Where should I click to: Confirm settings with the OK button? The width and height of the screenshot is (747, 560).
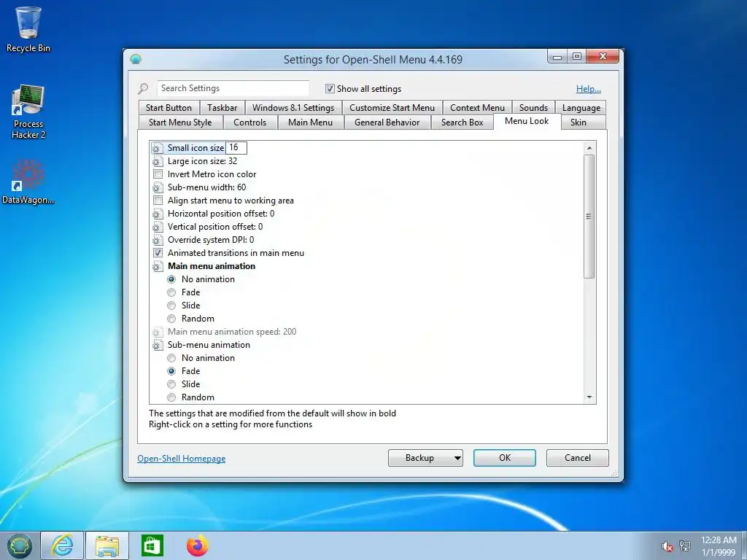point(505,458)
